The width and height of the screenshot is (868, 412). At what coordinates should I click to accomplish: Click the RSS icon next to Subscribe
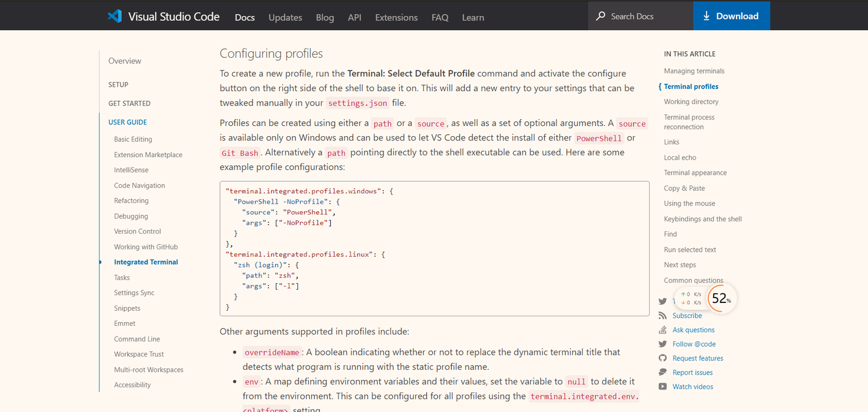tap(664, 315)
